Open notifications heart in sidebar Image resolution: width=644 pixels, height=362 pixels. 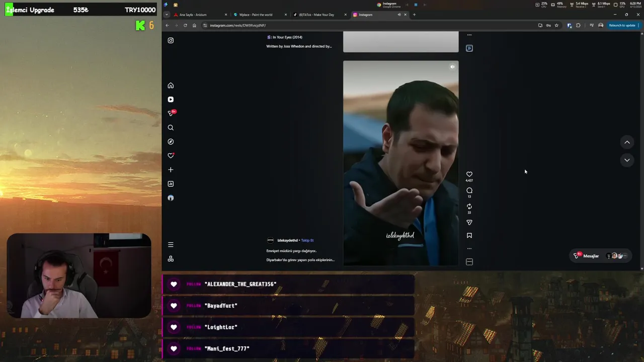coord(171,156)
